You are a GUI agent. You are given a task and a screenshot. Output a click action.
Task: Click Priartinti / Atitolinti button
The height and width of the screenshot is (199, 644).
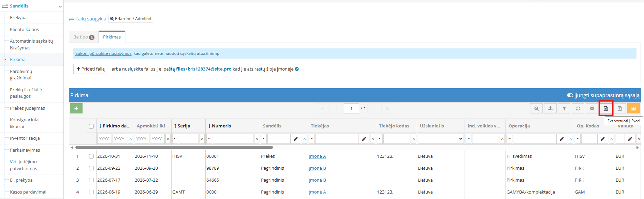[x=131, y=19]
